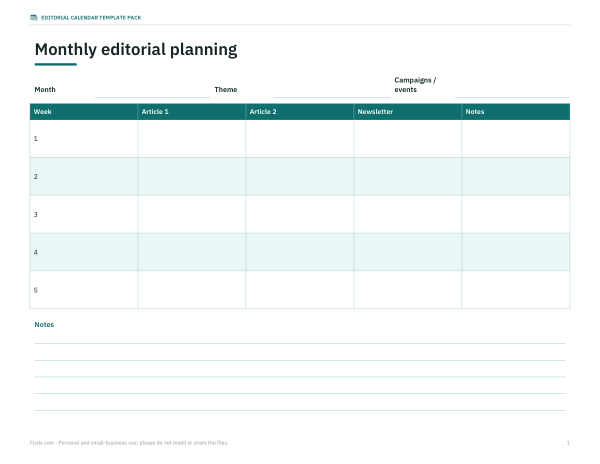Click the 'Theme' field label
The height and width of the screenshot is (464, 600).
tap(226, 90)
